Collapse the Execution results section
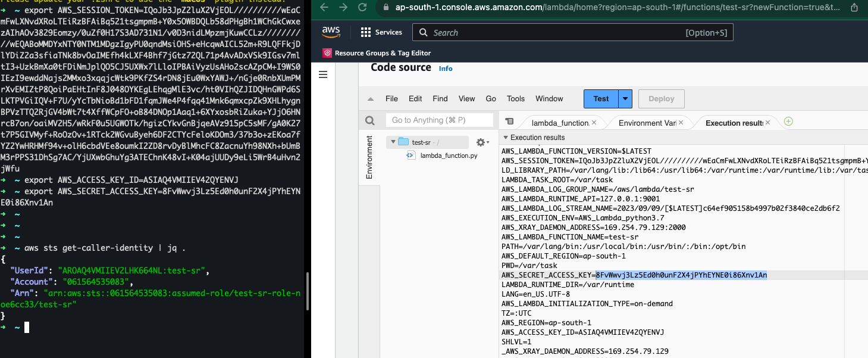 pyautogui.click(x=506, y=138)
